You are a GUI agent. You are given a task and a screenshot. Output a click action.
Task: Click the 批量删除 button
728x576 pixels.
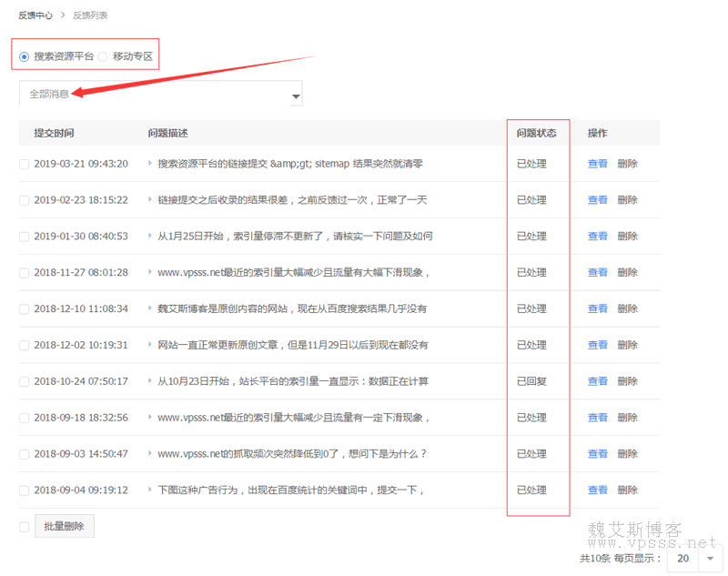[65, 526]
